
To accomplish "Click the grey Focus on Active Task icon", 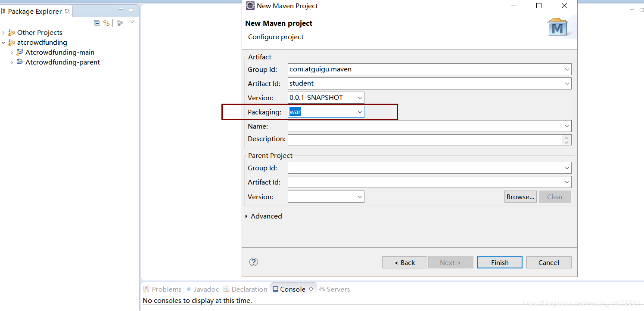I will (120, 23).
